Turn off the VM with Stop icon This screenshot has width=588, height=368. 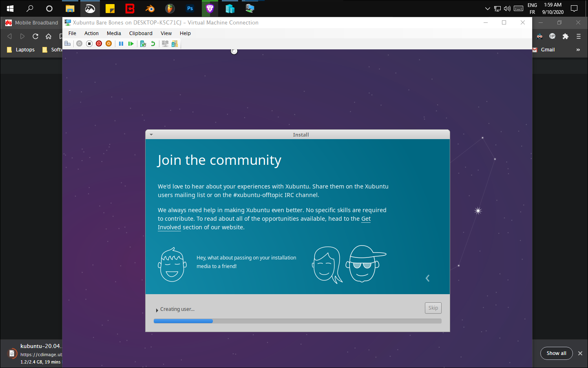coord(89,44)
